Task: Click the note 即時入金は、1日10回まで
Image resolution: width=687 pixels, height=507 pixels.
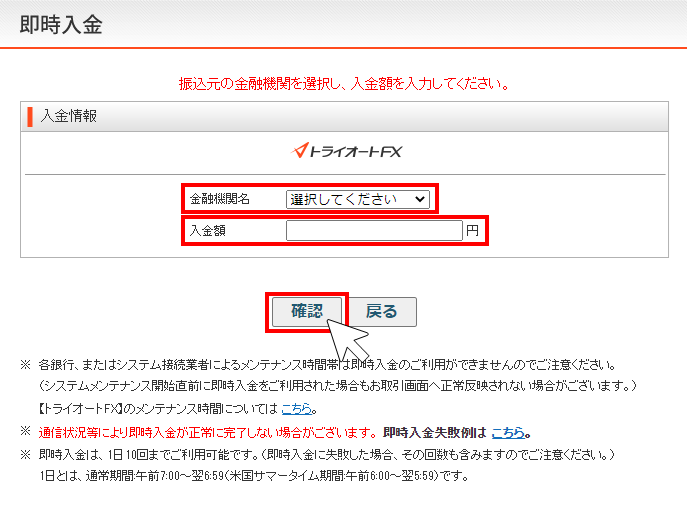Action: (326, 455)
